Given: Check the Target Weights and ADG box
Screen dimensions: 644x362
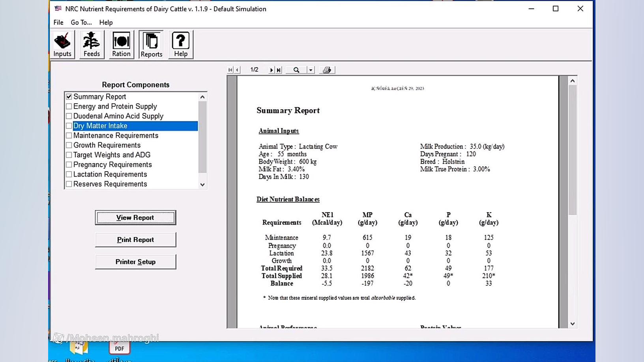Looking at the screenshot, I should tap(69, 155).
